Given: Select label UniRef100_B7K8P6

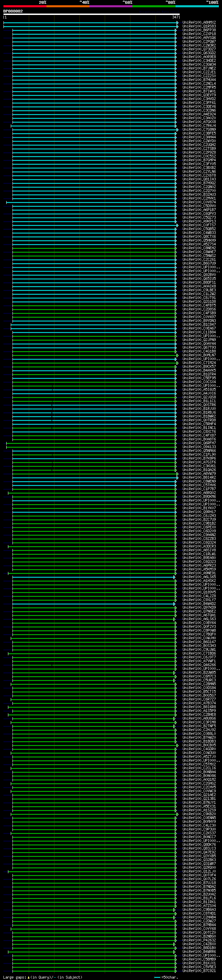Looking at the screenshot, I should 199,459.
